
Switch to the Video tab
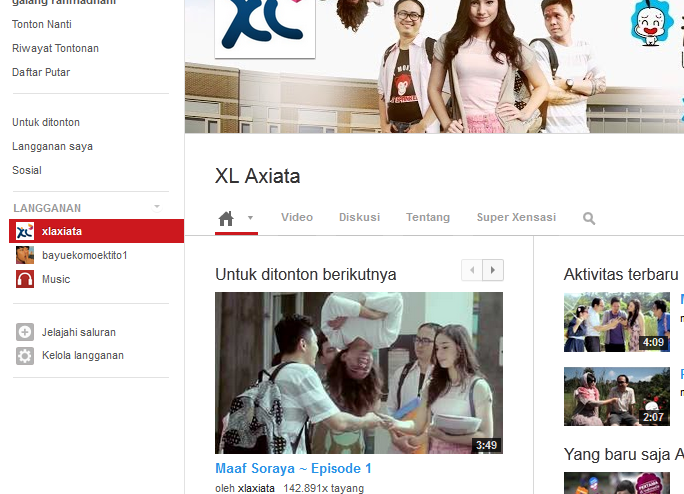tap(297, 217)
